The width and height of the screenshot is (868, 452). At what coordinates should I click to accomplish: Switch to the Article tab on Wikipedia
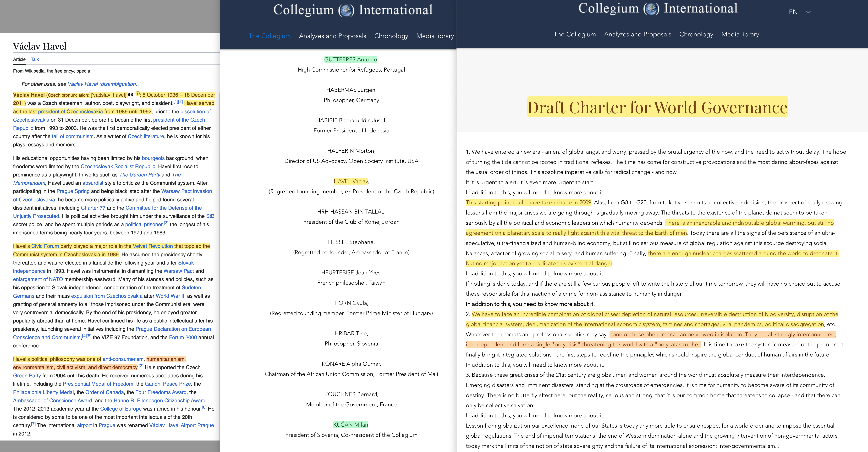pyautogui.click(x=19, y=59)
